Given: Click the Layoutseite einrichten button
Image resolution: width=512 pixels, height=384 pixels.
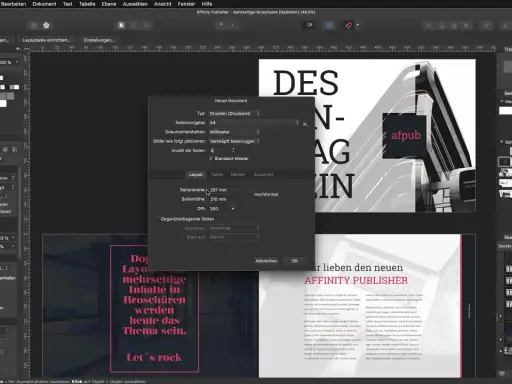Looking at the screenshot, I should tap(46, 40).
